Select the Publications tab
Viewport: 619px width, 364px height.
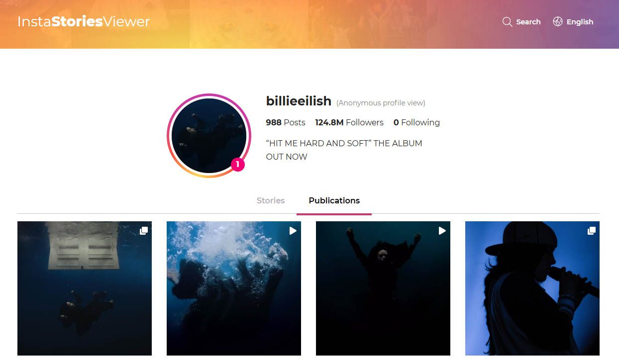click(334, 200)
